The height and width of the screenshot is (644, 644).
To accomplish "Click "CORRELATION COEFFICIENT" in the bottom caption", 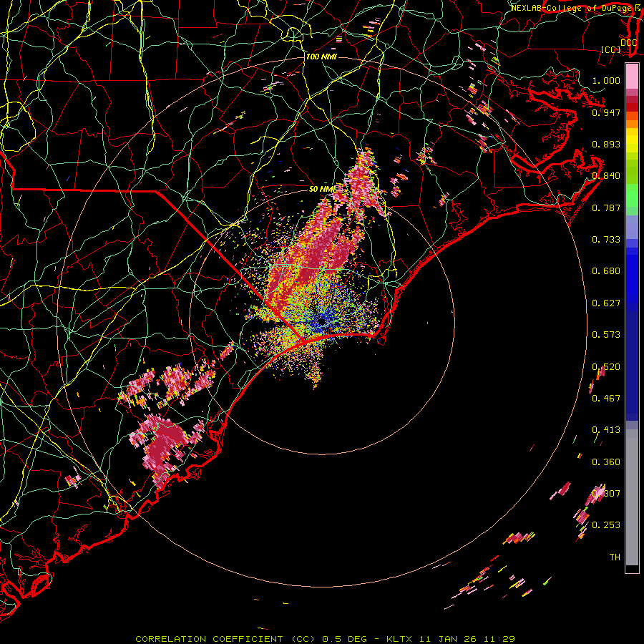I will 209,639.
